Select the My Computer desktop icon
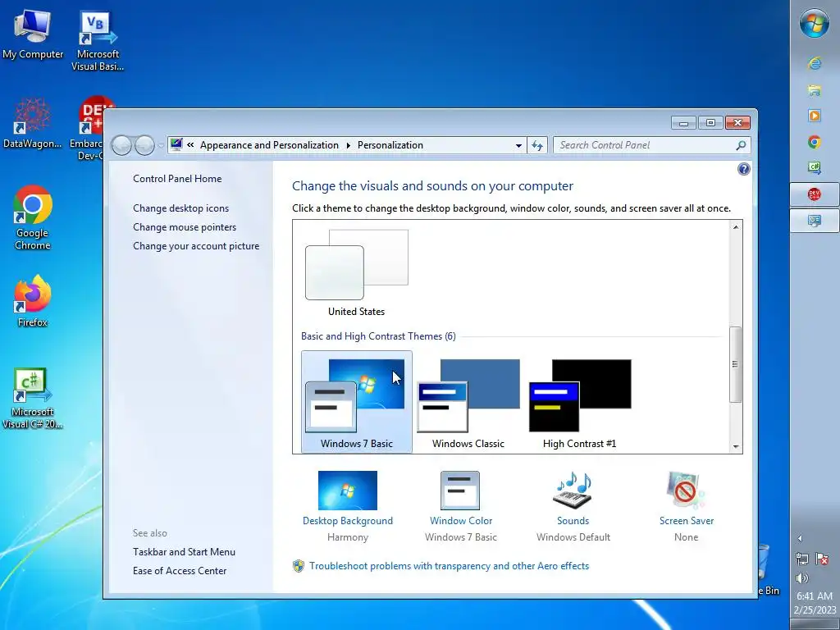The image size is (840, 630). (33, 33)
